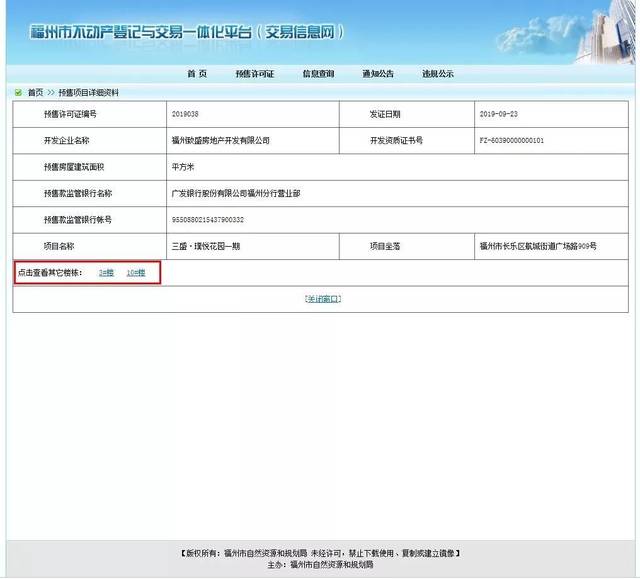Viewport: 640px width, 579px height.
Task: Select bank account number 9550880215437900332
Action: [208, 220]
